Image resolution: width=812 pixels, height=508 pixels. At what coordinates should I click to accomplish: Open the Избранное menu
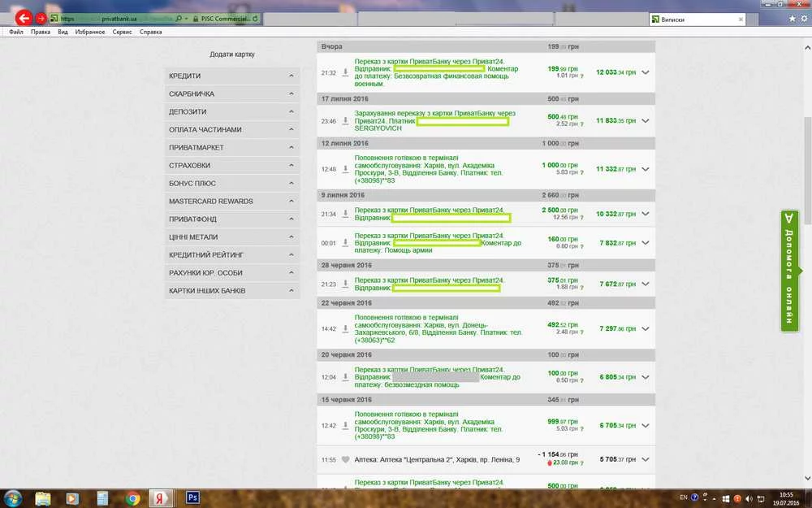[90, 33]
